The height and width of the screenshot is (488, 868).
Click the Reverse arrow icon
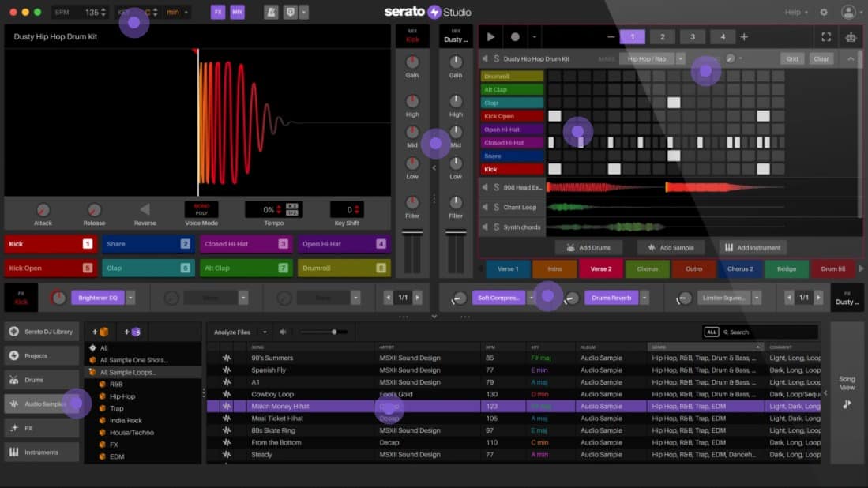pos(145,210)
